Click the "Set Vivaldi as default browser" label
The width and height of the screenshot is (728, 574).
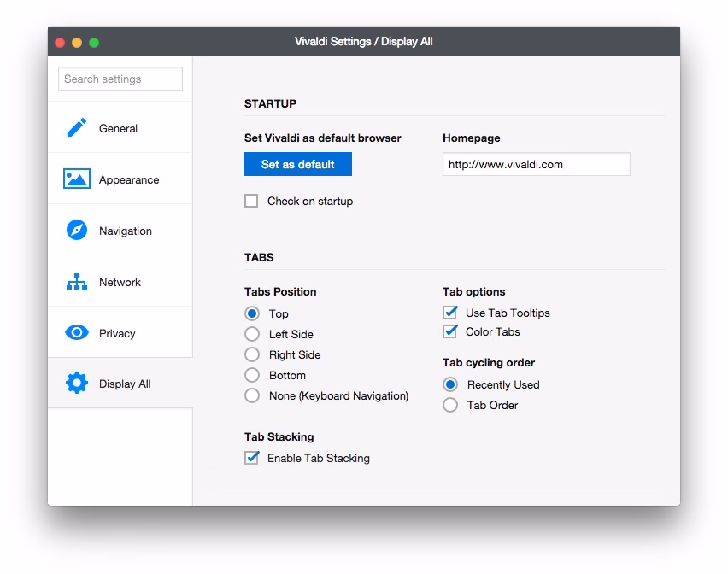[x=323, y=138]
